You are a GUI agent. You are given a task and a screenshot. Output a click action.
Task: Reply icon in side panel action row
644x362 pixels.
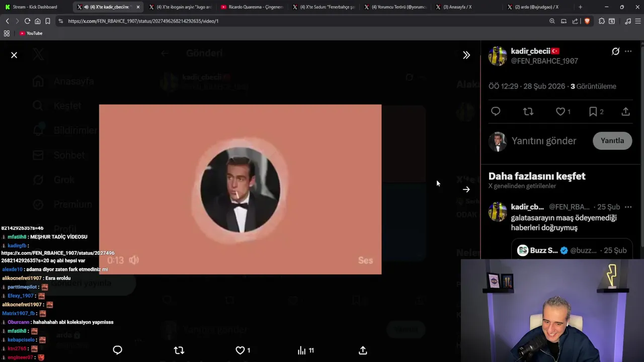pyautogui.click(x=496, y=111)
